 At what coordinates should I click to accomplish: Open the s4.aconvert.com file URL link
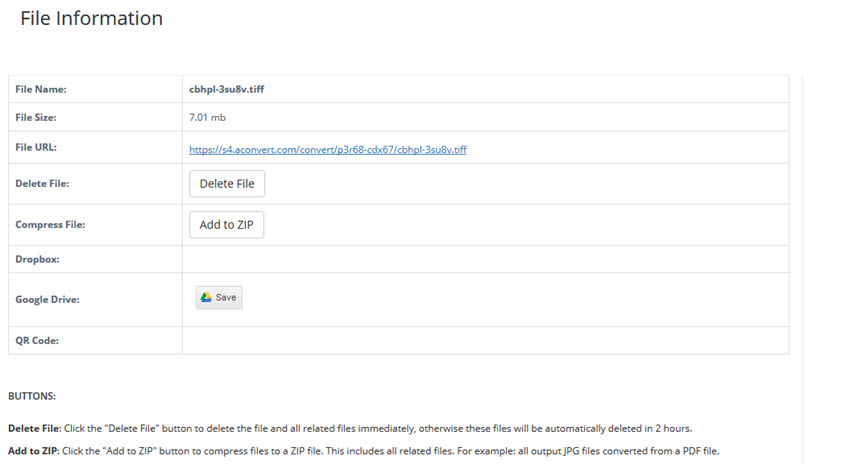point(328,150)
